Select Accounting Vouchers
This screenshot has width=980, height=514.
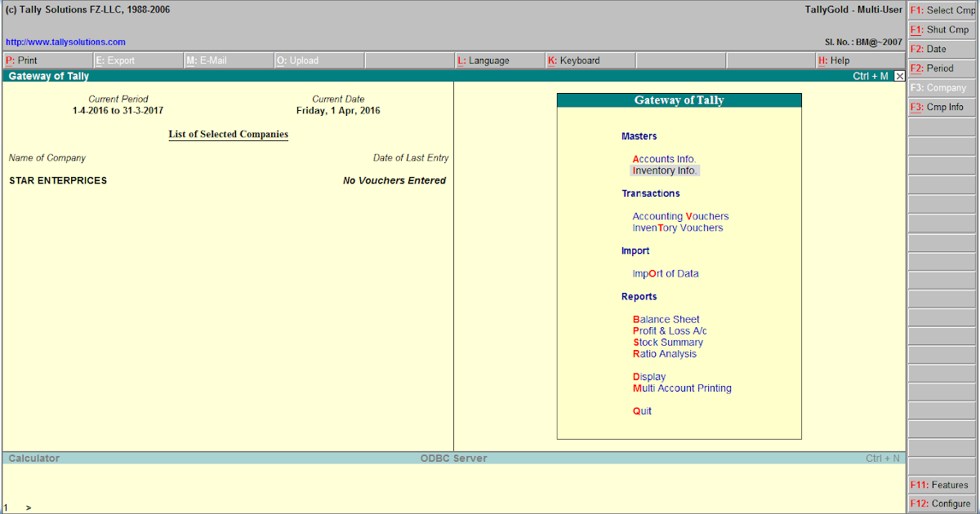[x=680, y=216]
